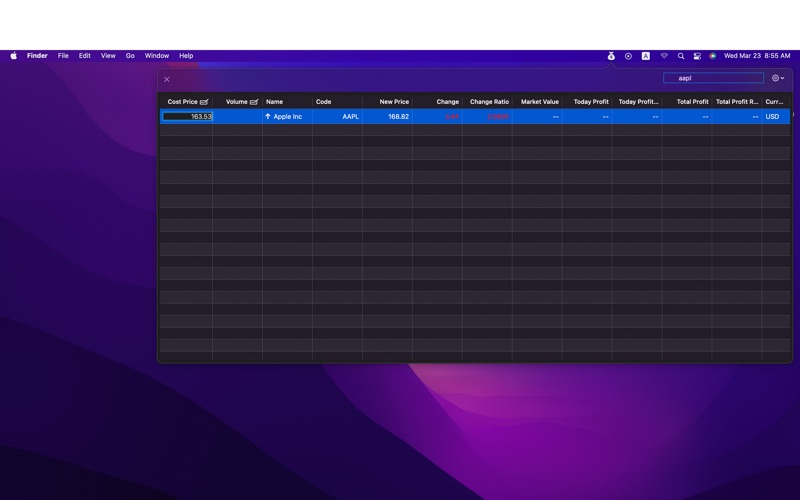This screenshot has width=800, height=500.
Task: Sort by the New Price column header
Action: pos(393,102)
